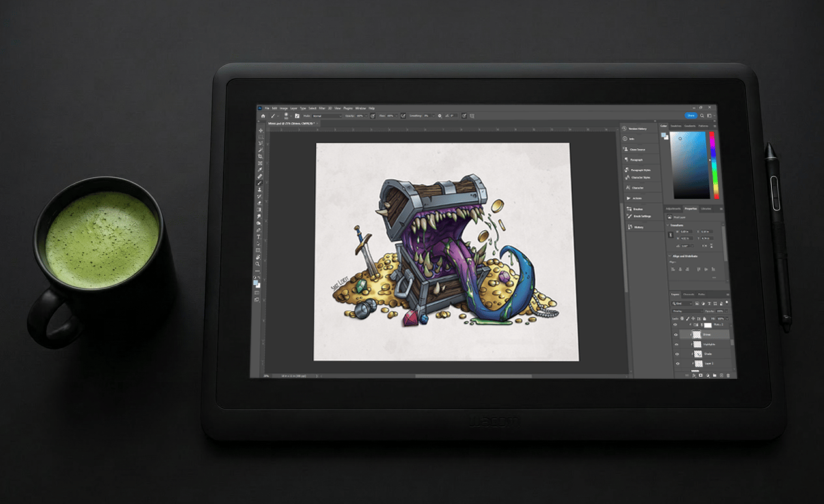Screen dimensions: 824x504
Task: Click the Shines layer thumbnail
Action: click(x=697, y=334)
